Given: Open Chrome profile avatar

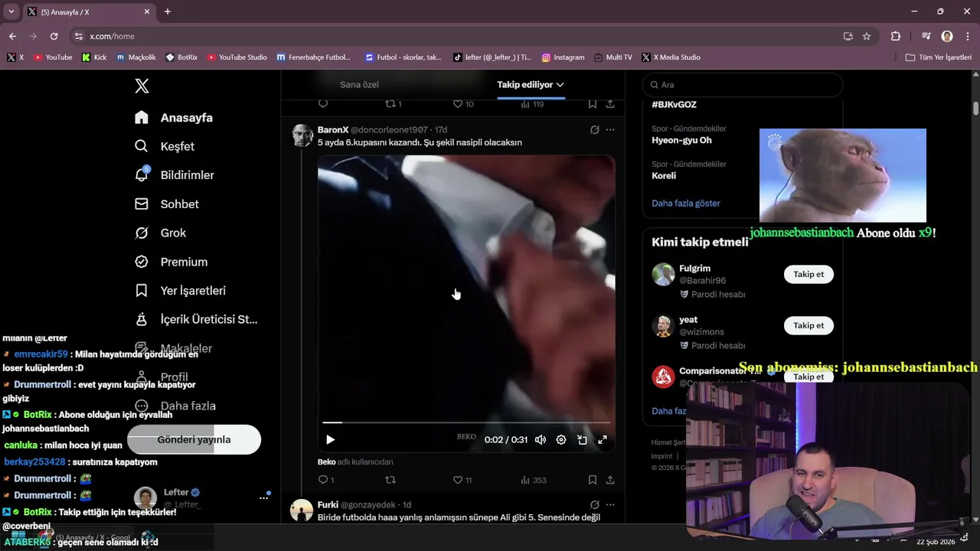Looking at the screenshot, I should pyautogui.click(x=947, y=36).
